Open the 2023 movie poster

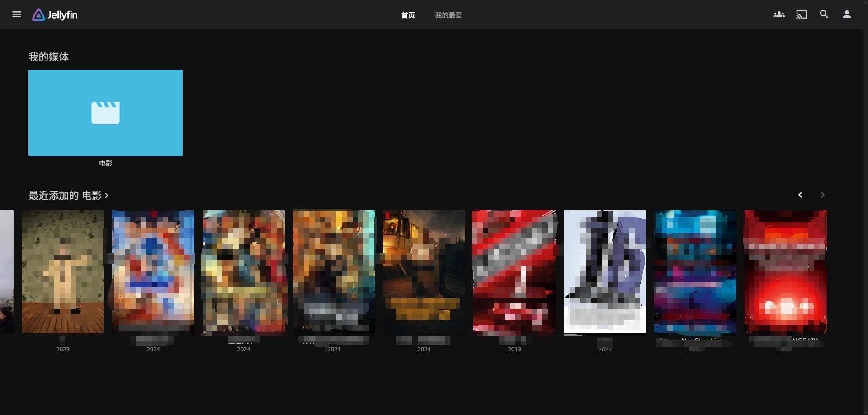click(x=63, y=271)
